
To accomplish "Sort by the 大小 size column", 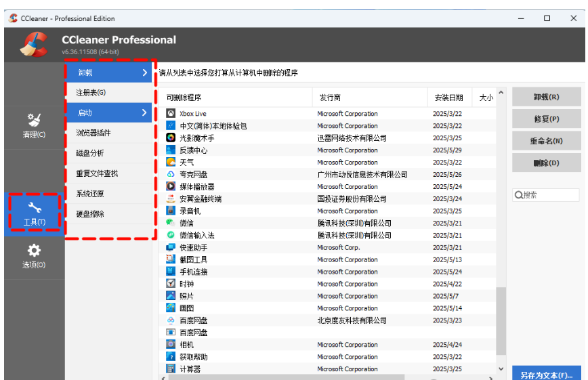I will tap(484, 98).
